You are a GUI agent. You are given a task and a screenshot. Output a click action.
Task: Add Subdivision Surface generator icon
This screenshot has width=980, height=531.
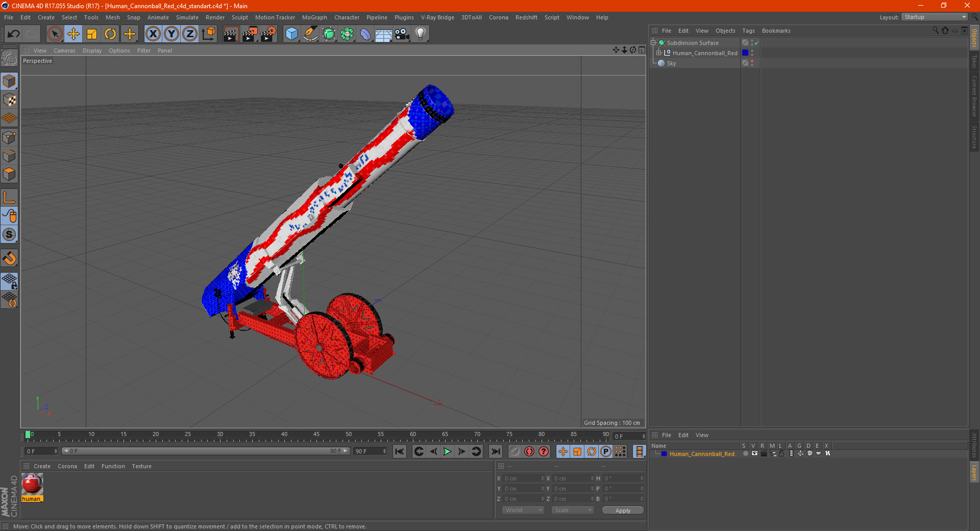(329, 34)
